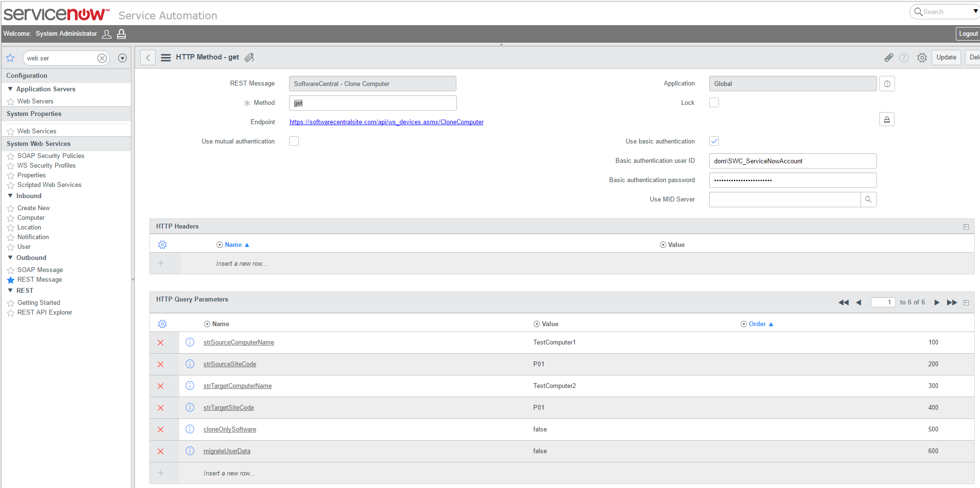Open the strTargetComputerName parameter link
Viewport: 980px width, 488px height.
[237, 386]
